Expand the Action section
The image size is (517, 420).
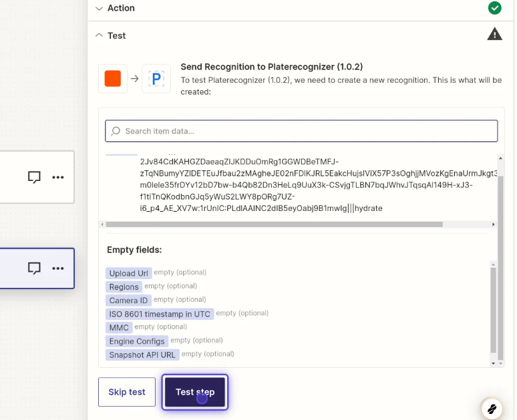coord(100,8)
